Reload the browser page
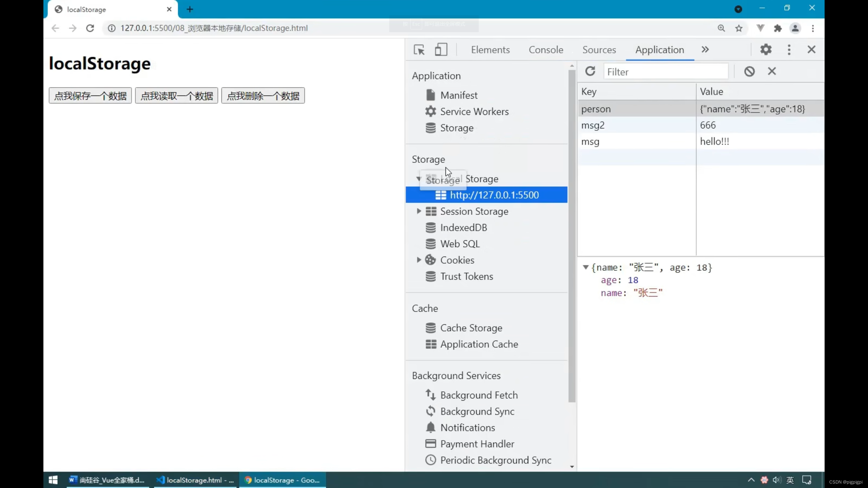 pyautogui.click(x=90, y=28)
